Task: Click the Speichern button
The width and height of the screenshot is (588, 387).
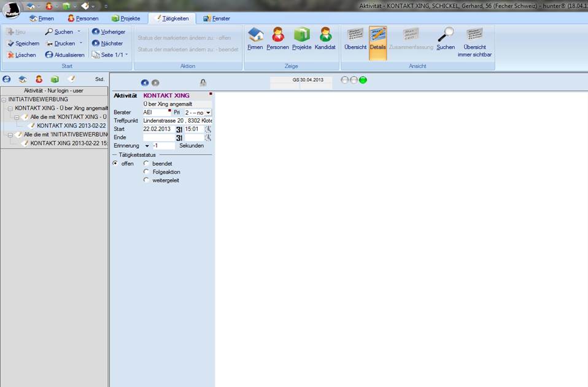Action: [x=23, y=44]
